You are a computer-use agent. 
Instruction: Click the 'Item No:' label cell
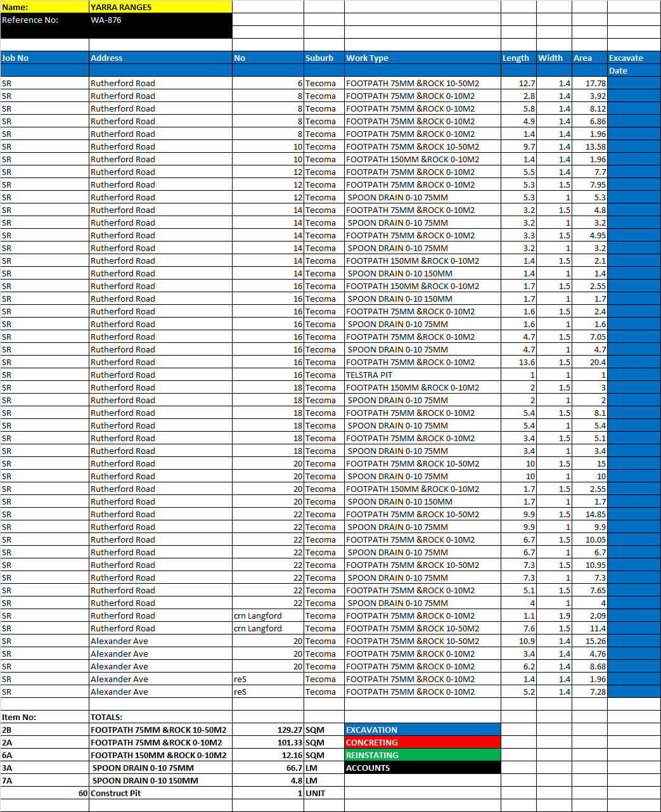tap(44, 717)
